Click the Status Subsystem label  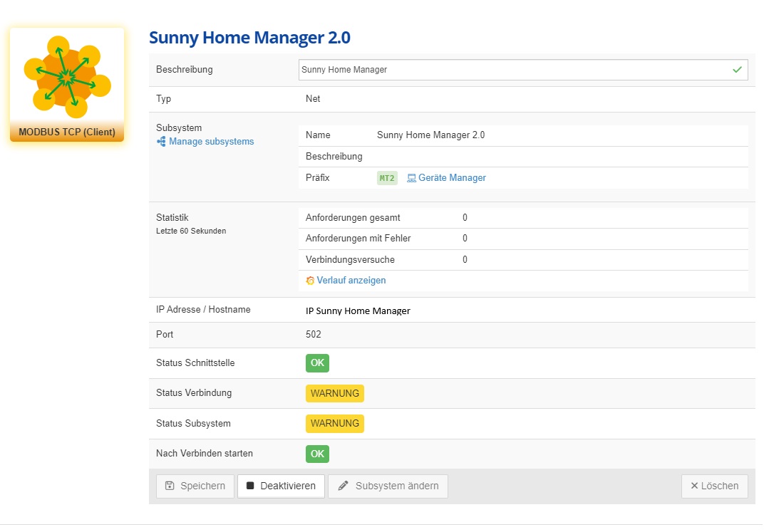tap(193, 424)
